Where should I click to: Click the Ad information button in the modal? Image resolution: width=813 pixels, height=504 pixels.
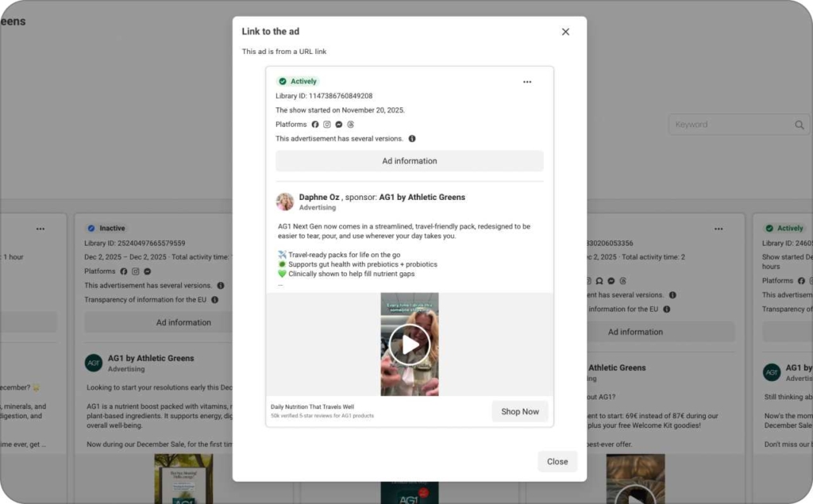click(x=410, y=160)
